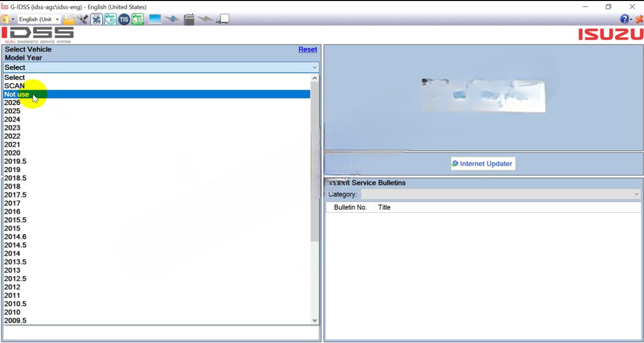Select model year 2025
This screenshot has height=343, width=644.
point(157,111)
